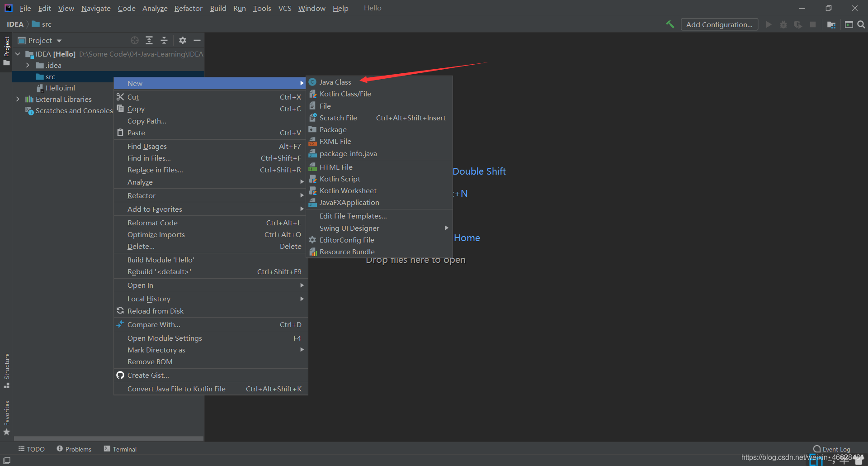Click the settings gear in the Project panel

tap(182, 40)
